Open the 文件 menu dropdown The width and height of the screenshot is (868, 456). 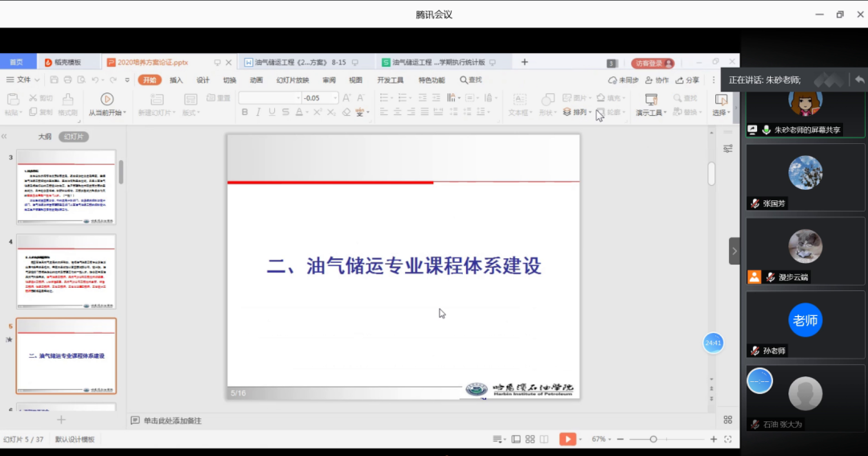click(23, 80)
